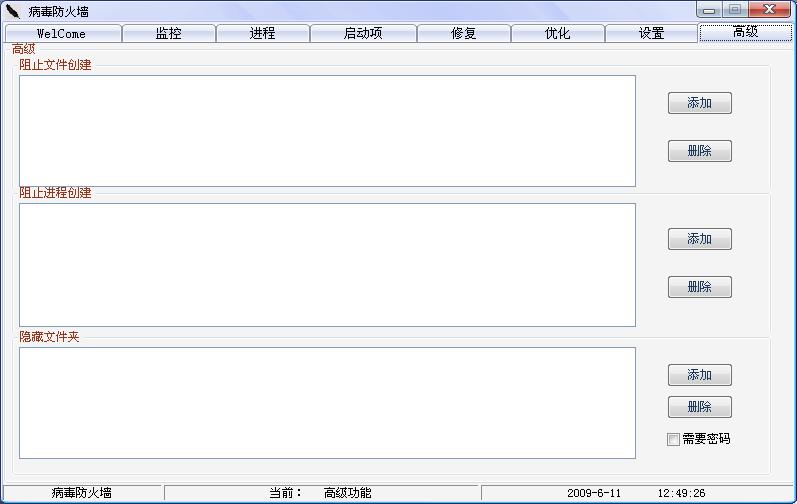The image size is (797, 504).
Task: Minimize the 病毒防火墙 window
Action: tap(709, 10)
